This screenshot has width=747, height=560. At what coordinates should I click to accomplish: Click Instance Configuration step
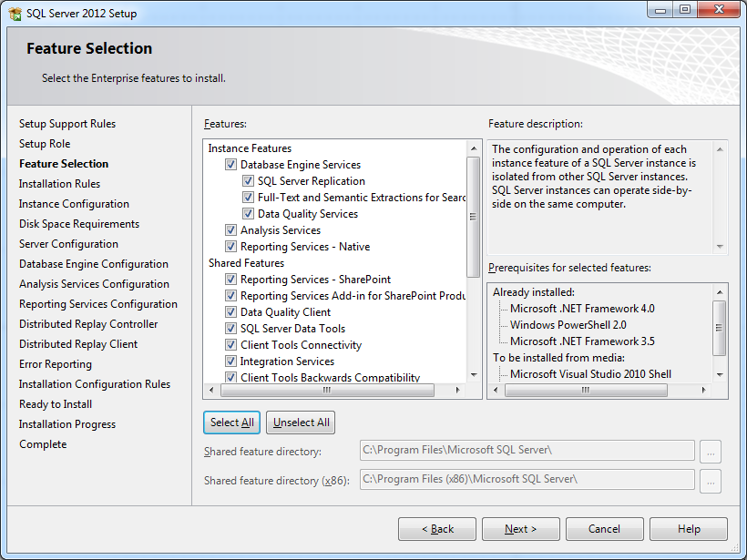[x=74, y=204]
